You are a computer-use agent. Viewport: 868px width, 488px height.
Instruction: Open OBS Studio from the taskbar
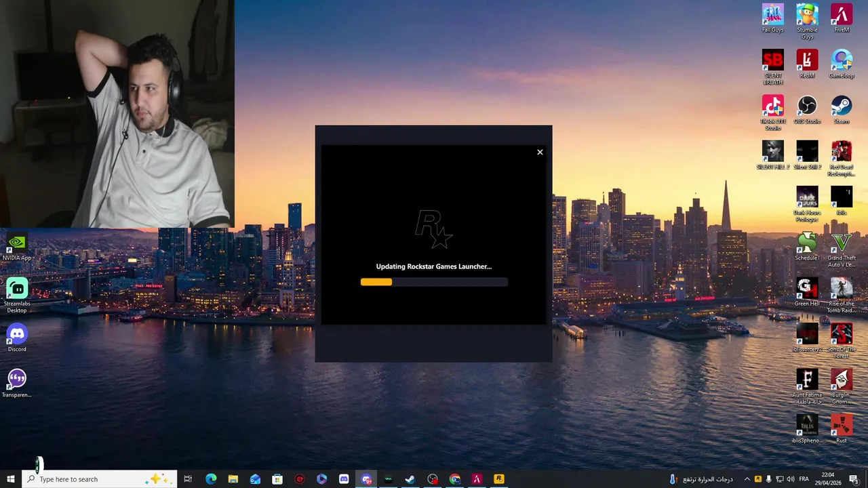pyautogui.click(x=433, y=479)
